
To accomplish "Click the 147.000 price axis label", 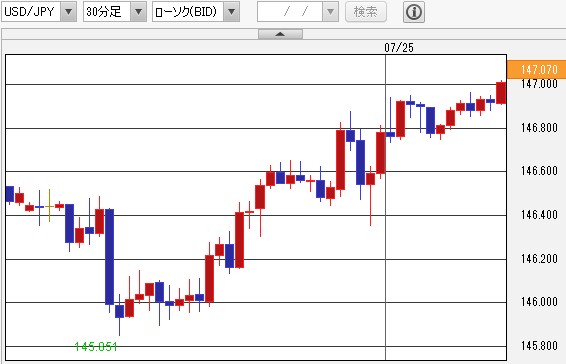I will tap(539, 84).
